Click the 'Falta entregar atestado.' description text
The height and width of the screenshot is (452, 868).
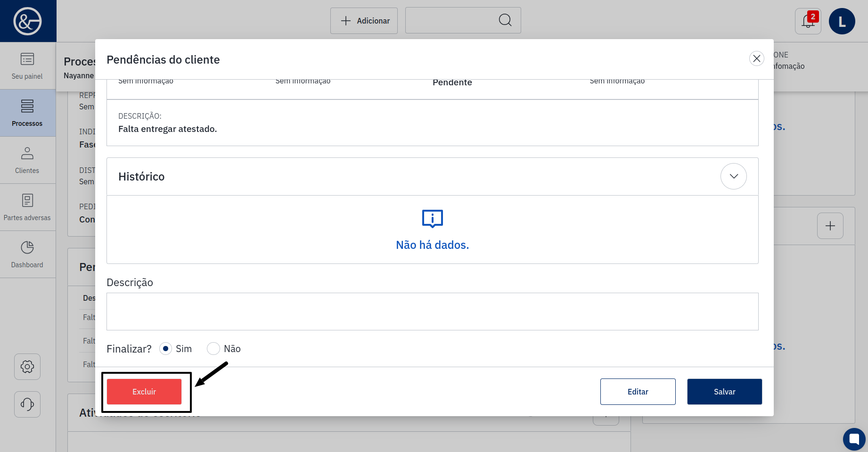168,129
